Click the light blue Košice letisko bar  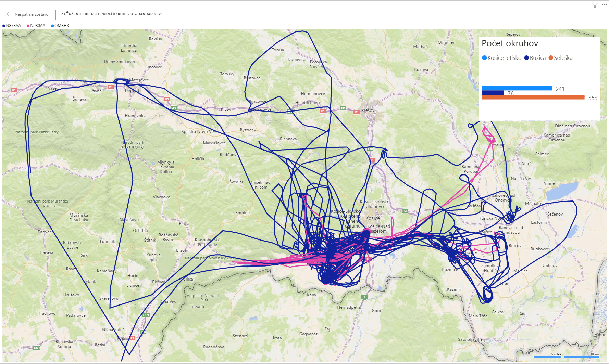(517, 88)
